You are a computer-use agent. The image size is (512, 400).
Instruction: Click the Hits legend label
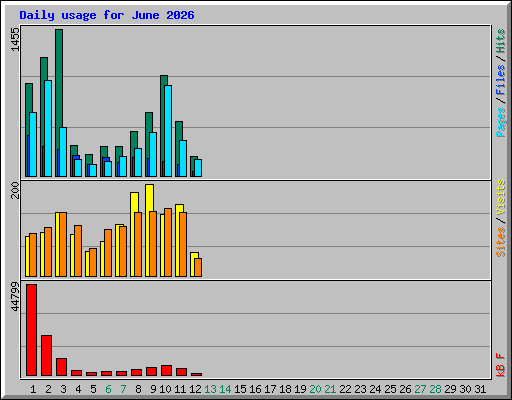tap(500, 41)
